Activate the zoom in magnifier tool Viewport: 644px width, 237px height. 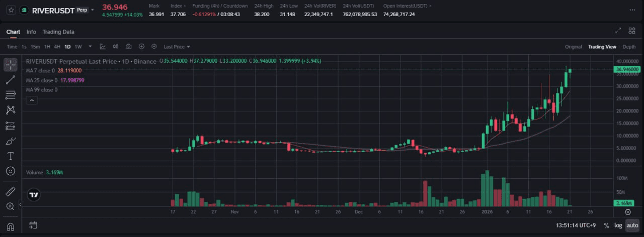coord(11,206)
